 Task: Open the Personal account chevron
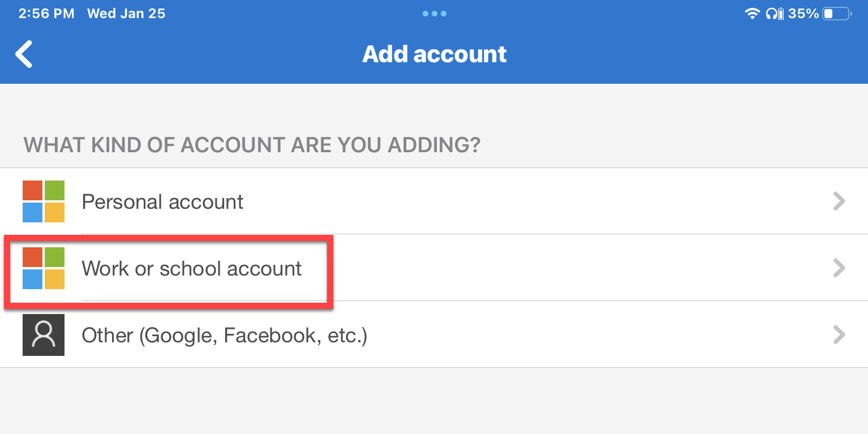(x=839, y=201)
